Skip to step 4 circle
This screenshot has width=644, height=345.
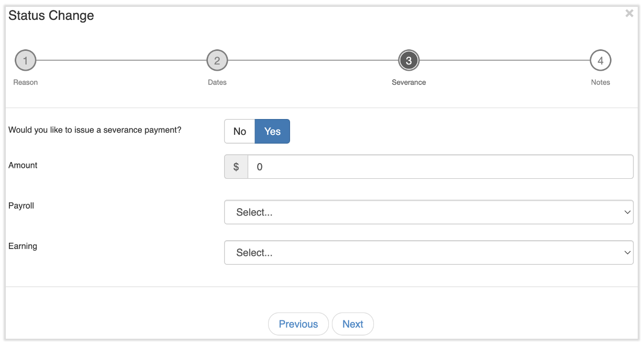click(x=600, y=61)
